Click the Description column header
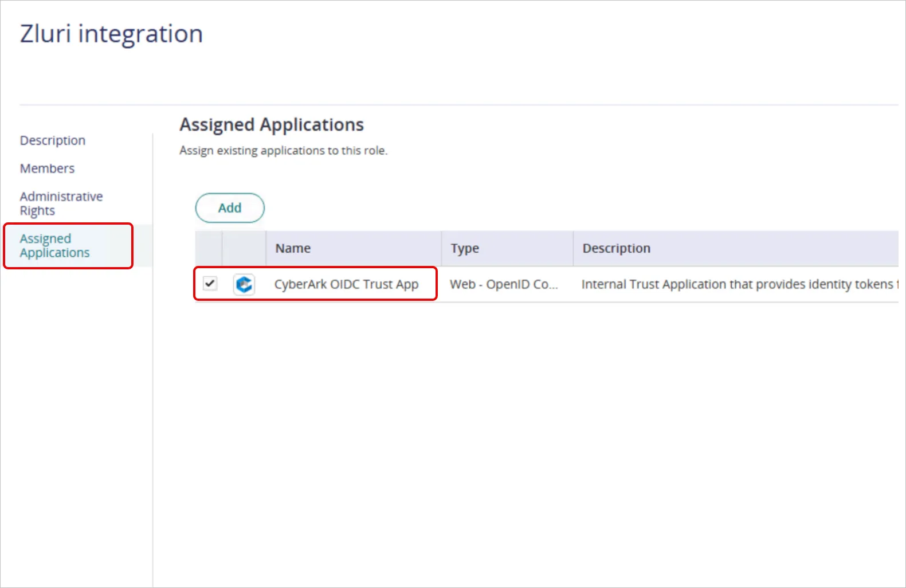 tap(736, 248)
